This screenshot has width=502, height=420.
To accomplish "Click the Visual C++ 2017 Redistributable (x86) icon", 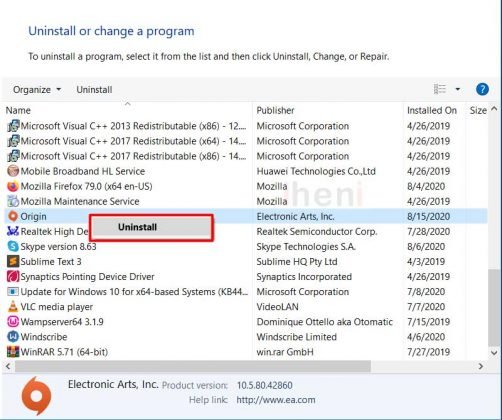I will 13,156.
